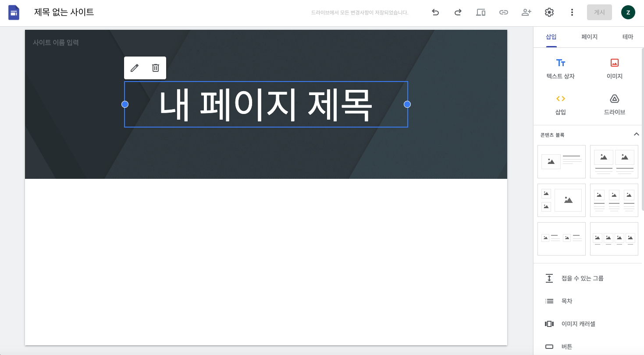Choose layout with three image columns
The image size is (644, 355).
click(x=614, y=200)
